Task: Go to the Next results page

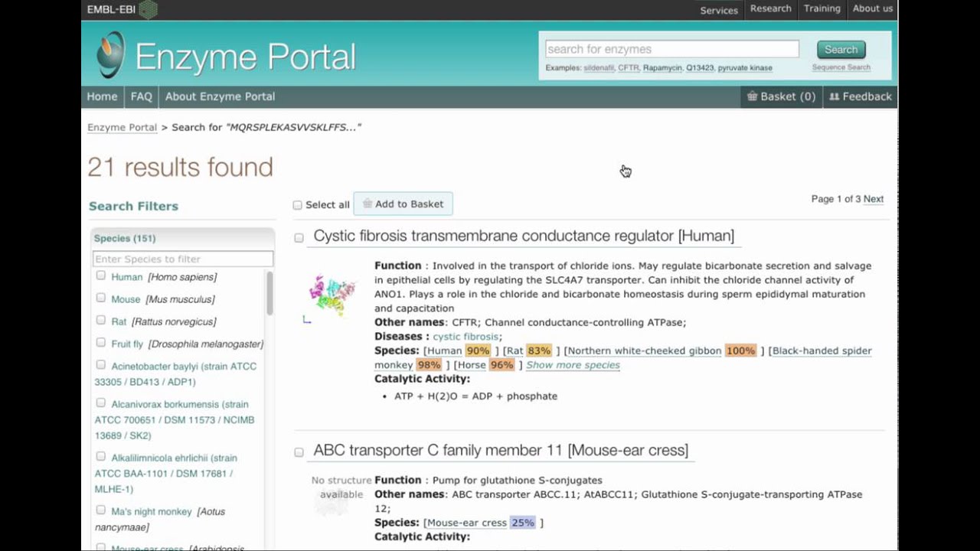Action: [873, 199]
